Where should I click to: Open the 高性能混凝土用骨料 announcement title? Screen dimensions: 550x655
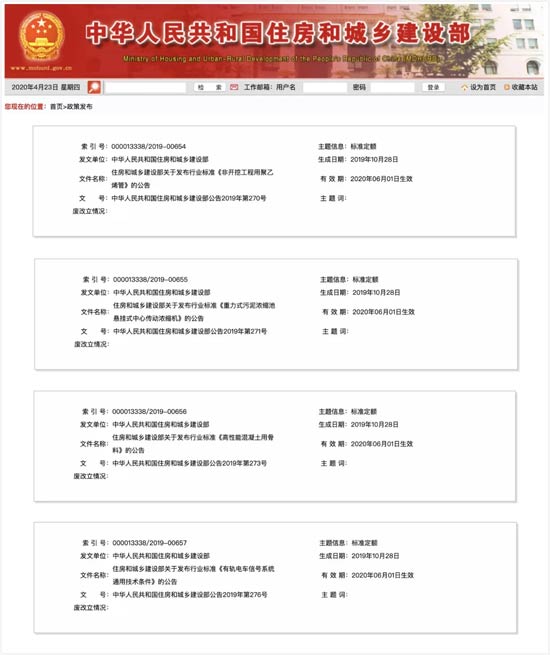coord(193,444)
